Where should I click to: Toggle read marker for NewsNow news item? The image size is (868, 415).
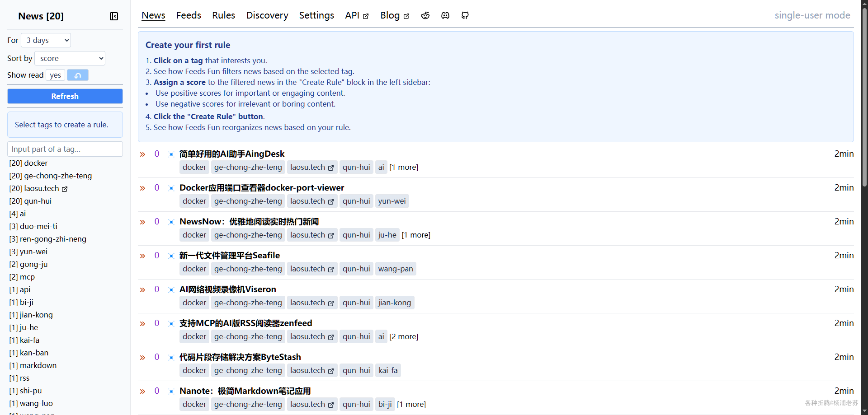[171, 222]
